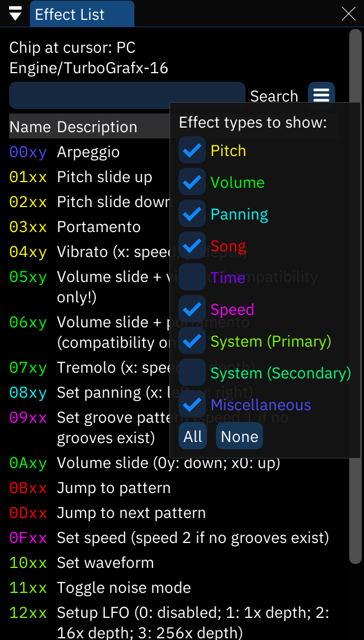Close the Effect List window

pos(348,14)
